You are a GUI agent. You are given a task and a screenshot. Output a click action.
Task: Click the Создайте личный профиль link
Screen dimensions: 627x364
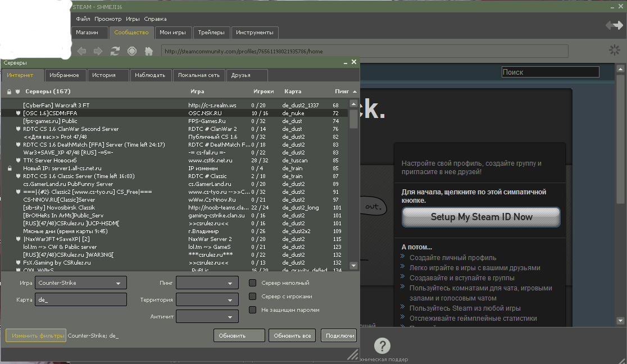point(453,258)
